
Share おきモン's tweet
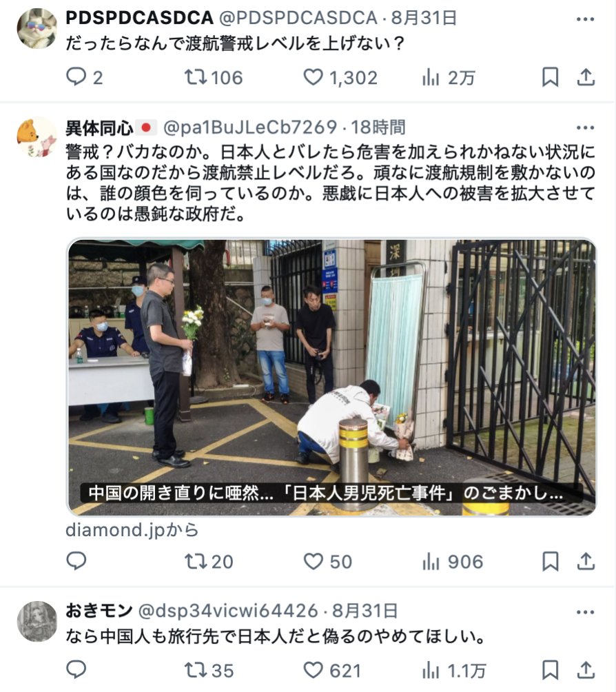tap(586, 670)
